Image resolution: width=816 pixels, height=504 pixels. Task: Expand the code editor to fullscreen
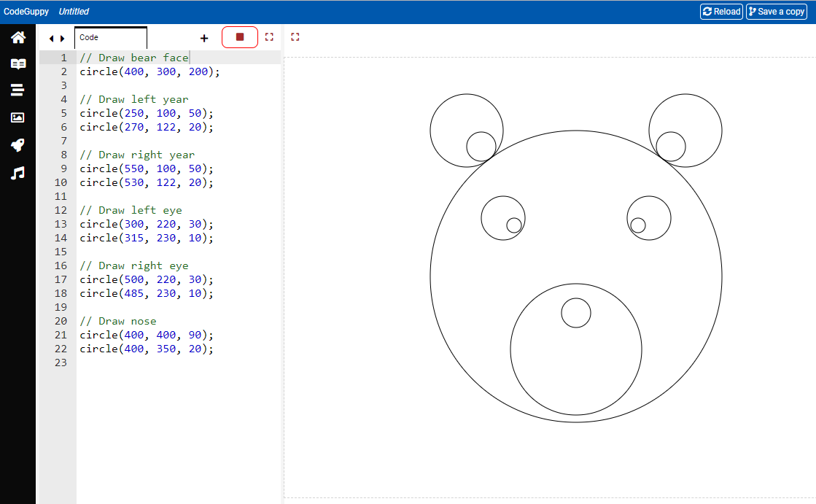tap(269, 37)
